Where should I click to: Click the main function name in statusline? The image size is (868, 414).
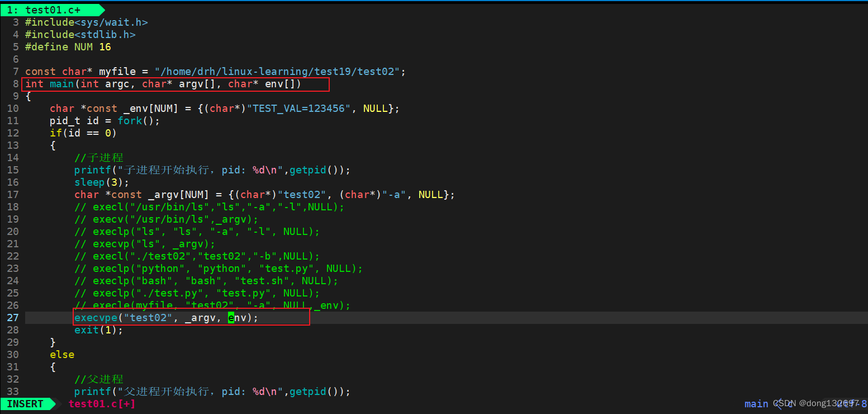(756, 404)
